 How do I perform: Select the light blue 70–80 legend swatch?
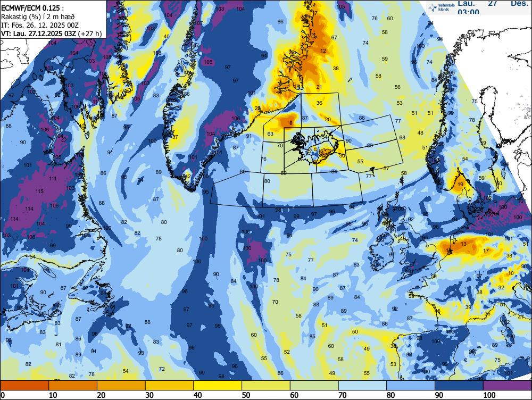click(x=362, y=385)
